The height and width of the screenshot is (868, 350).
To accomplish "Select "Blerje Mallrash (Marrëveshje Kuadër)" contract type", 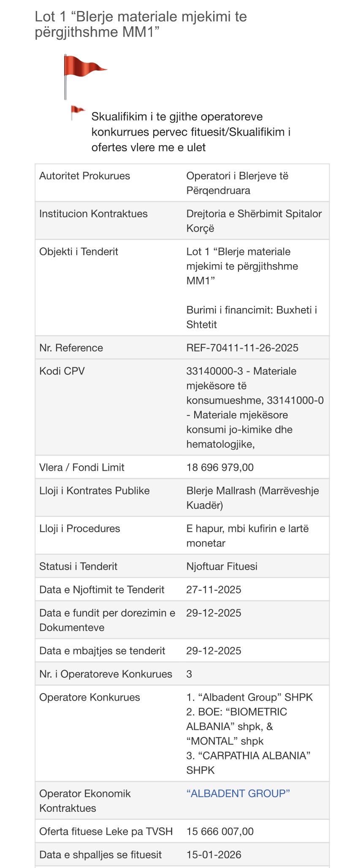I will (x=252, y=497).
